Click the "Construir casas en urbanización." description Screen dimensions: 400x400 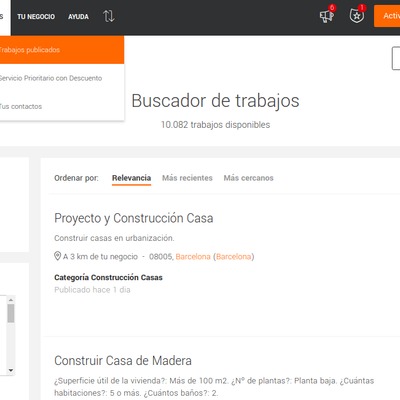click(114, 238)
